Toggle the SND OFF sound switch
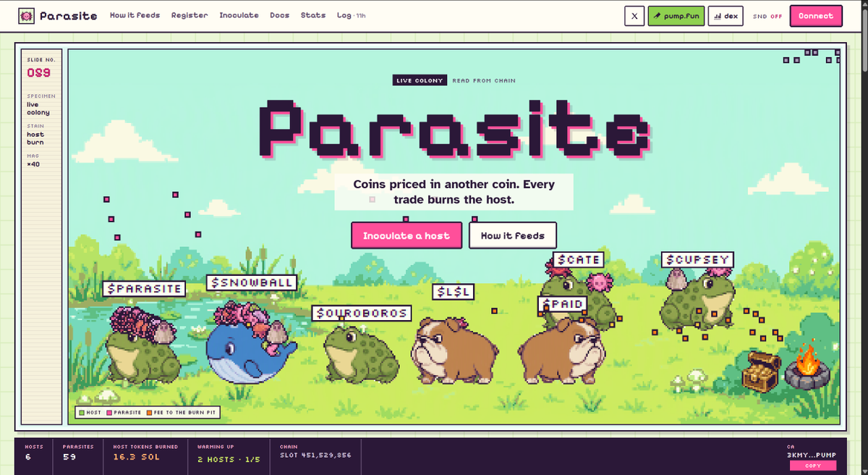This screenshot has width=868, height=475. point(767,16)
